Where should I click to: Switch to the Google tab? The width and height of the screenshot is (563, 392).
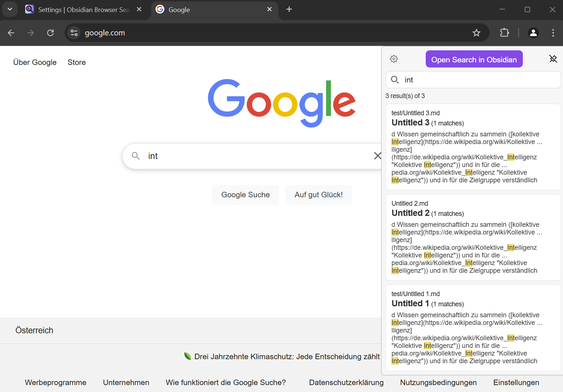pos(215,9)
